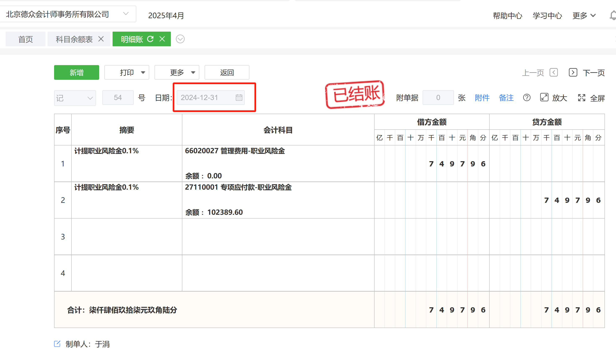Click the help question-mark icon
The image size is (616, 364).
[x=527, y=98]
